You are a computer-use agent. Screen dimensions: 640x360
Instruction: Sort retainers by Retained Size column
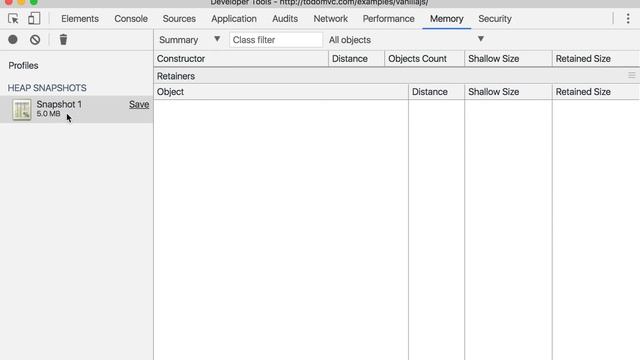(596, 92)
